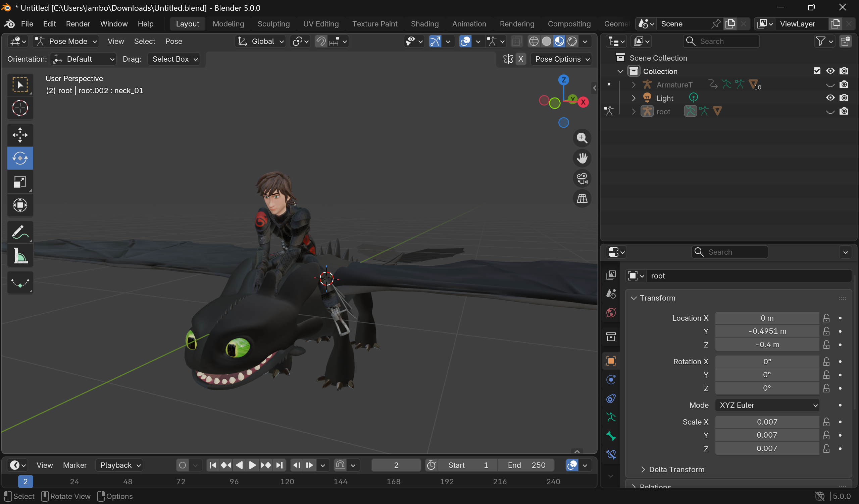Screen dimensions: 859x504
Task: Click the New Collection button in the outliner
Action: pyautogui.click(x=846, y=41)
